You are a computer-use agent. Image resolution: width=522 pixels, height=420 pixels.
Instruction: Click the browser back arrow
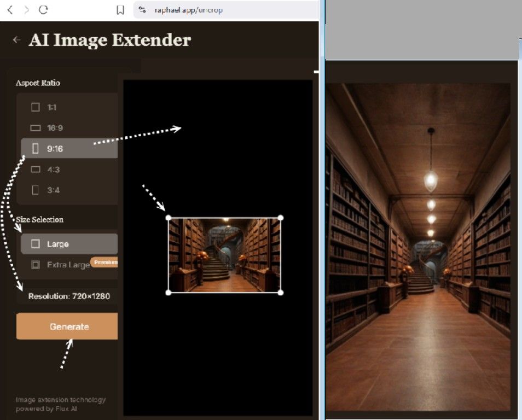(x=10, y=10)
